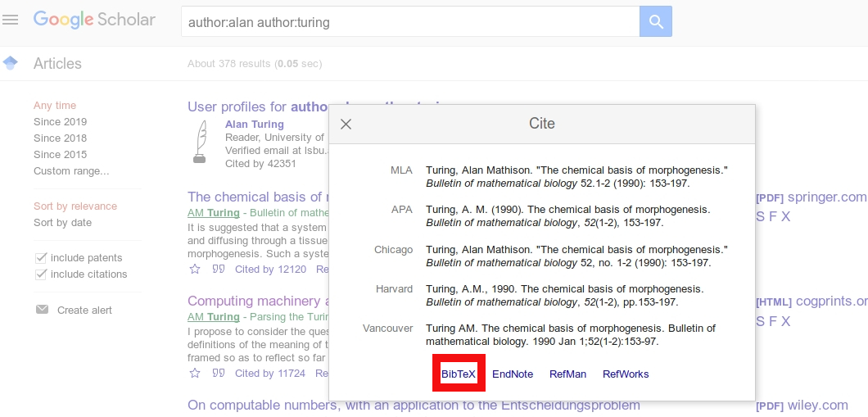Select Sort by date option

[62, 222]
